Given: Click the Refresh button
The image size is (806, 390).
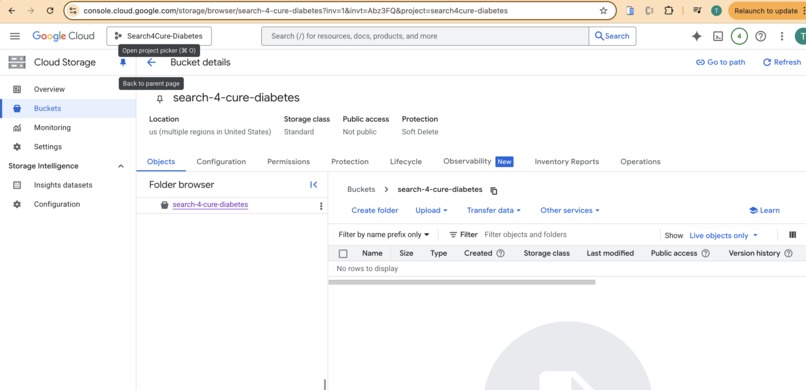Looking at the screenshot, I should [781, 62].
